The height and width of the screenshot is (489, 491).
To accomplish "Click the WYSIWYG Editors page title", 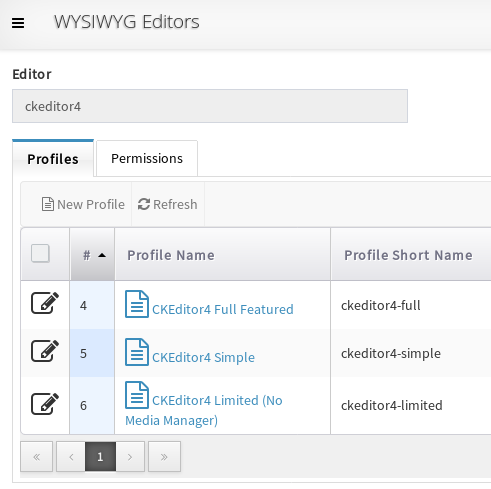I will pyautogui.click(x=127, y=22).
